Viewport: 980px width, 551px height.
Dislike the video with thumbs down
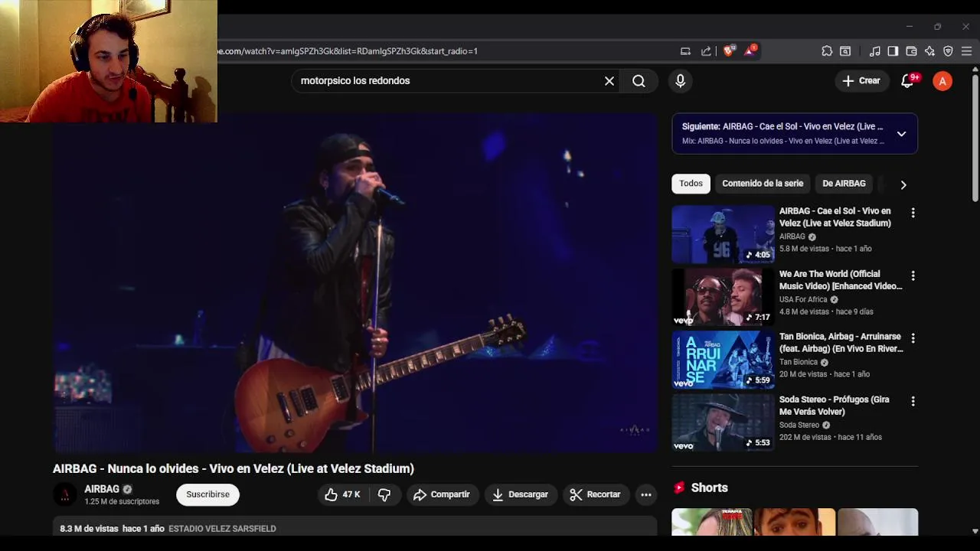384,495
